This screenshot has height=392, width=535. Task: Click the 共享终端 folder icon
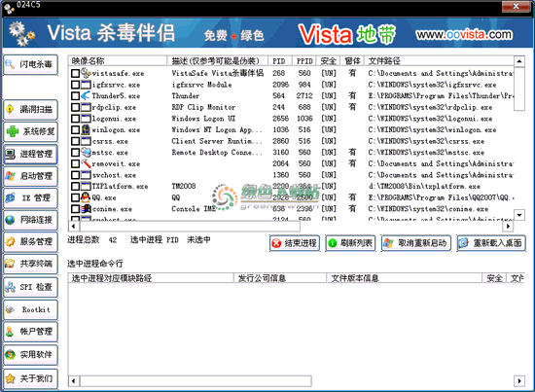pos(11,264)
